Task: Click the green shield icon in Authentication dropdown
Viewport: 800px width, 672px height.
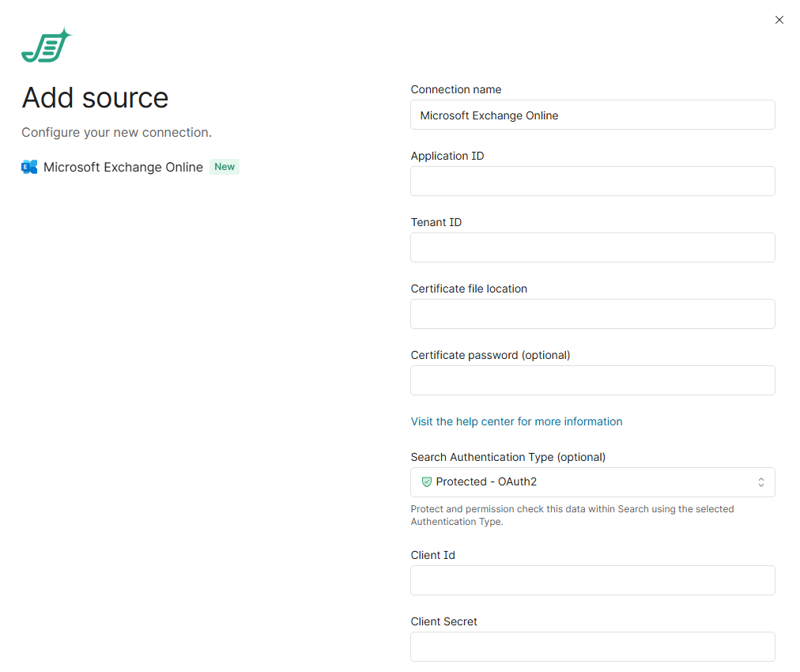Action: pos(427,481)
